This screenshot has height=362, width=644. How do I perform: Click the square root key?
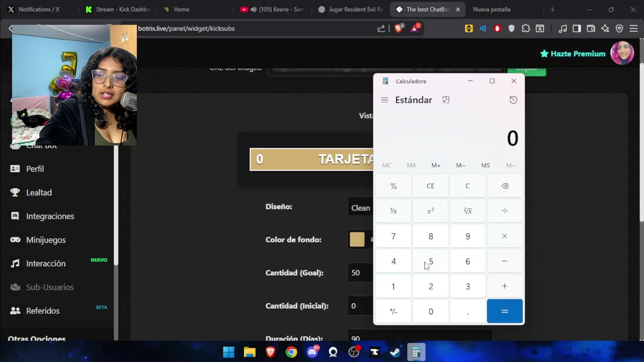point(467,211)
